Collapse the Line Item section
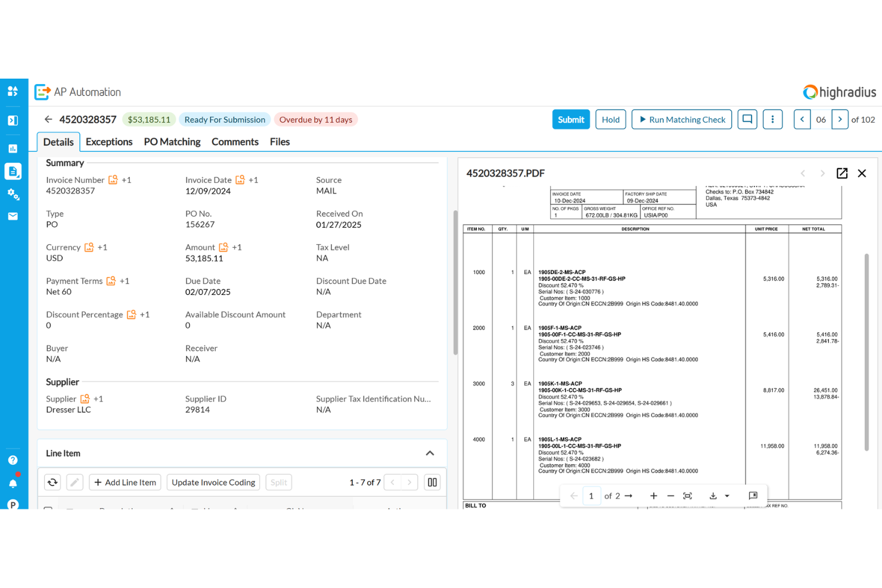882x588 pixels. [430, 453]
